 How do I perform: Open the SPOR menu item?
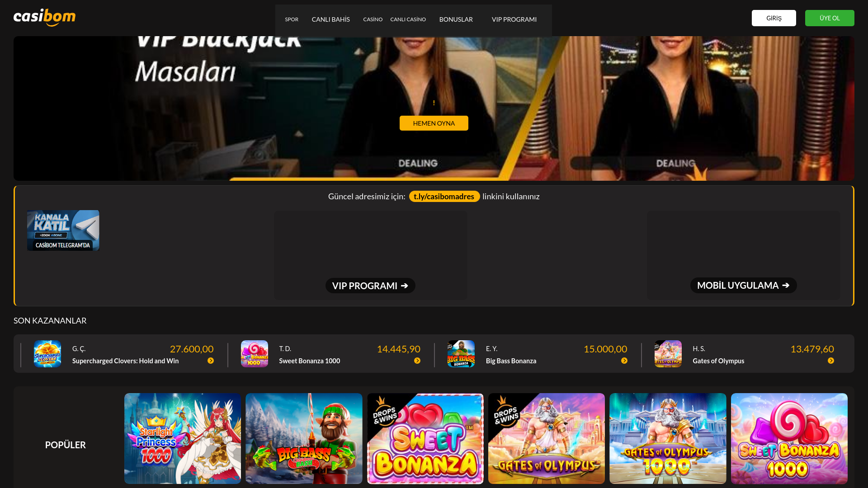pos(292,19)
